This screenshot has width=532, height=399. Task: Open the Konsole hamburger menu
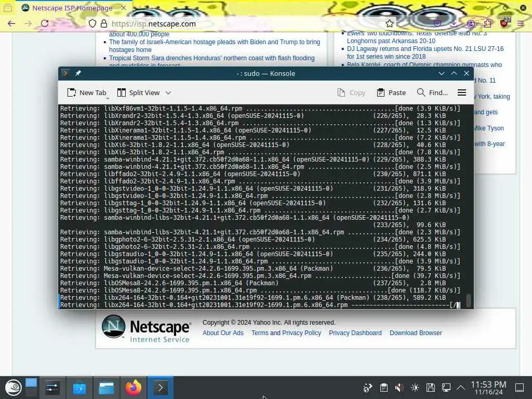(x=461, y=92)
